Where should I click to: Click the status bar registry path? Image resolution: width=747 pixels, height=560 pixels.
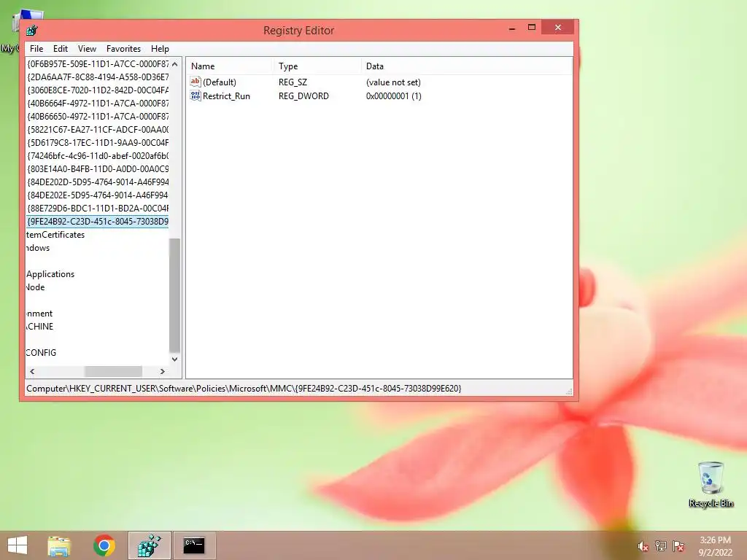(244, 389)
